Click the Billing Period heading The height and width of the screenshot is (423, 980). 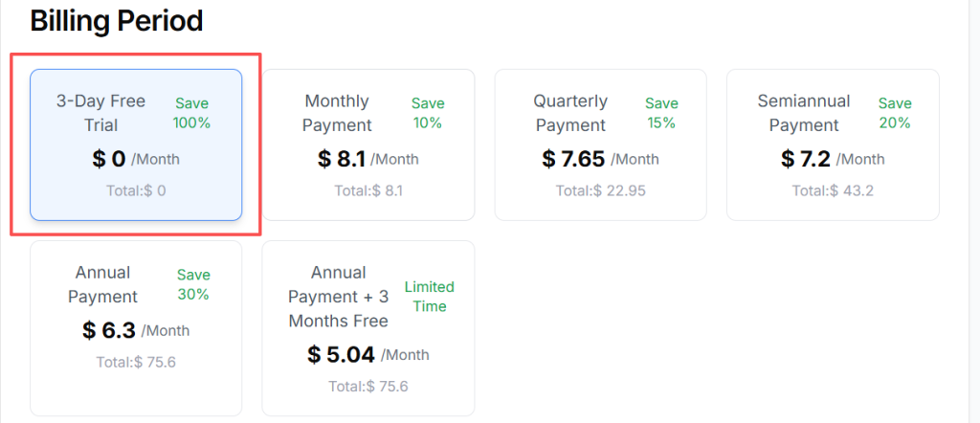117,20
